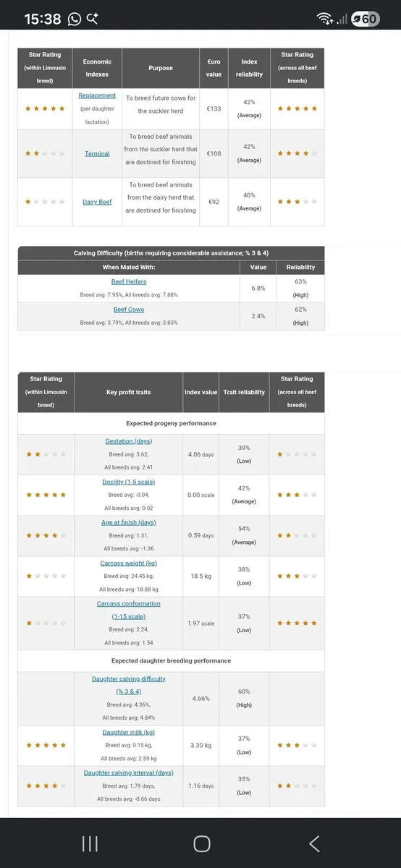
Task: Open the Dairy Beef index link
Action: click(x=97, y=202)
